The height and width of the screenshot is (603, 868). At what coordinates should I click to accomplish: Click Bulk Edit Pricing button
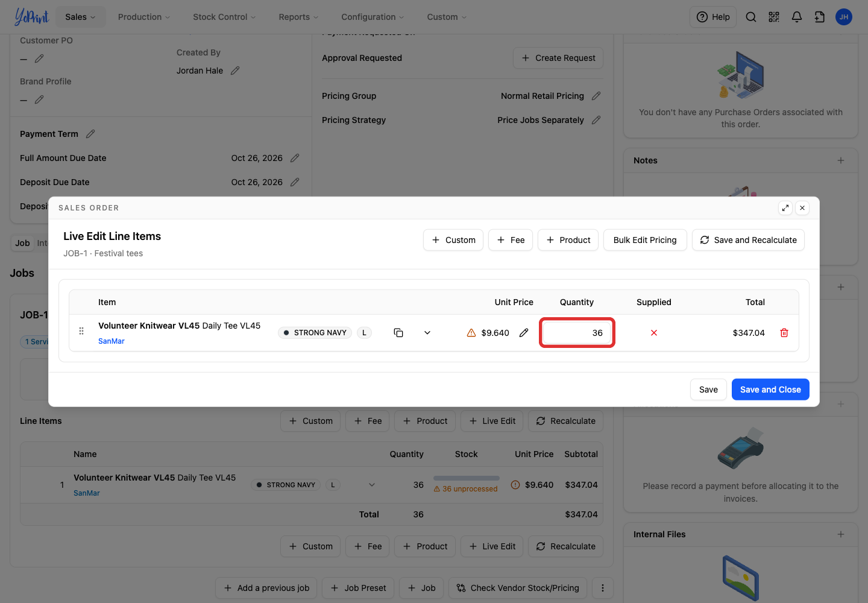645,240
